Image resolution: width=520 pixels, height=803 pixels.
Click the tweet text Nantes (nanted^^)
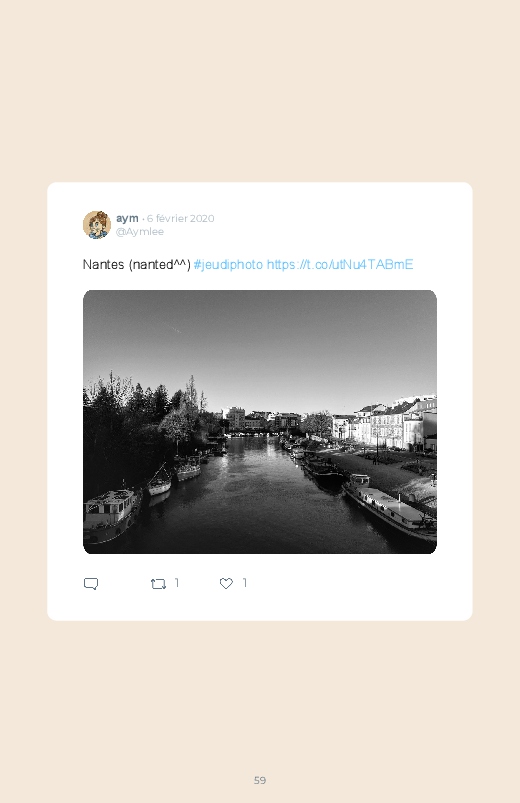point(137,264)
